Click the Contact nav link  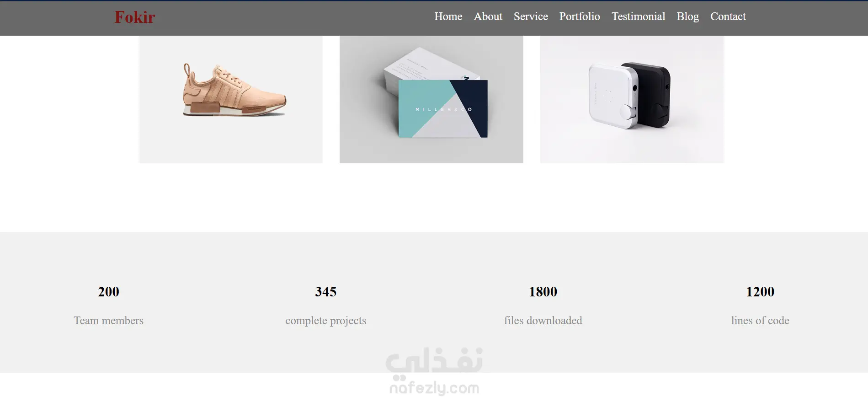(728, 16)
